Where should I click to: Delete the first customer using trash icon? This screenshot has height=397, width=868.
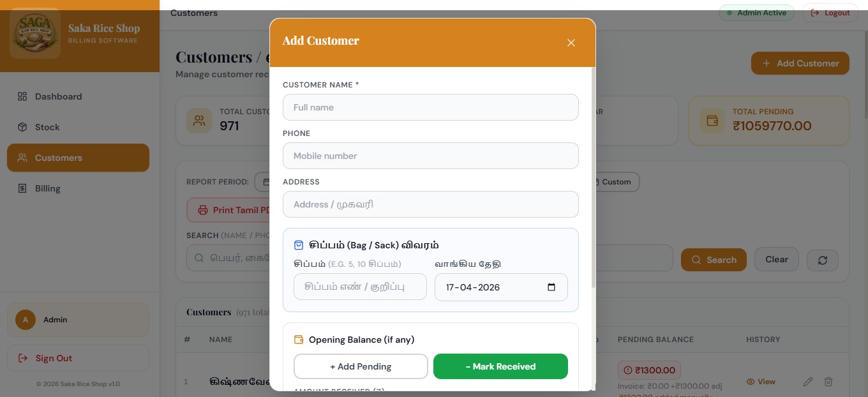pos(828,382)
